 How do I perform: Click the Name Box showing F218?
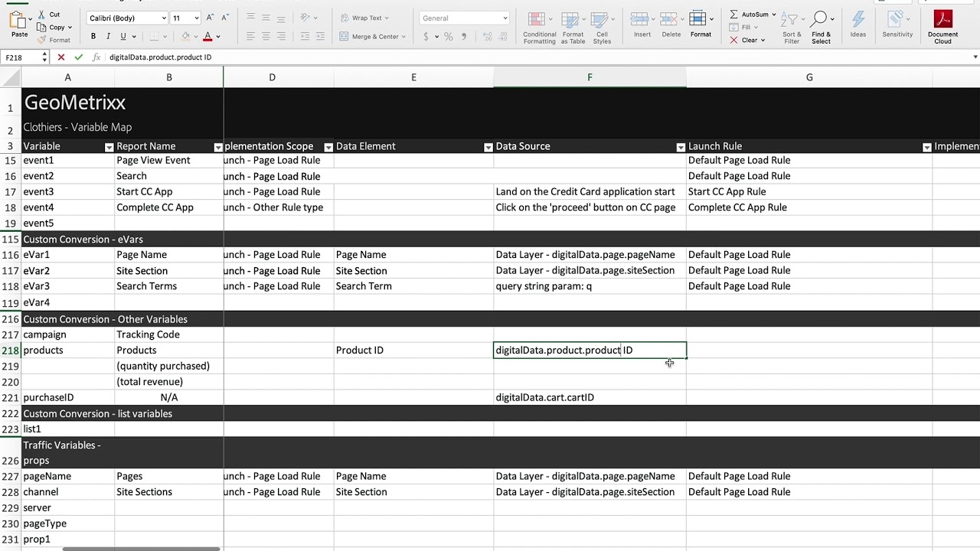[x=23, y=57]
